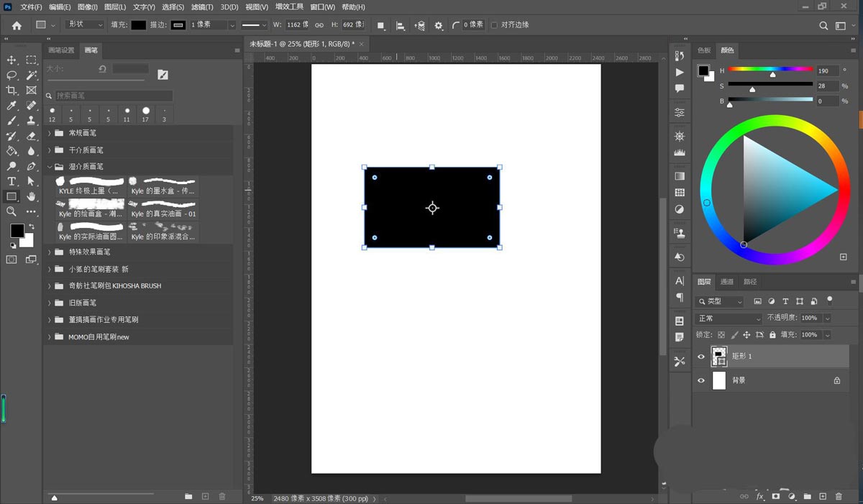Toggle layer filter on/off switch

830,301
